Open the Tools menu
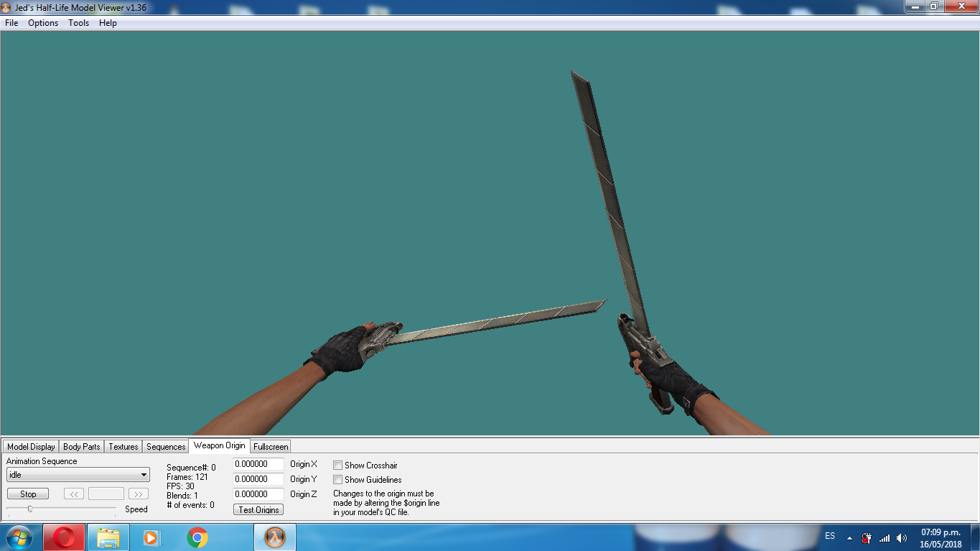Image resolution: width=980 pixels, height=551 pixels. coord(78,23)
